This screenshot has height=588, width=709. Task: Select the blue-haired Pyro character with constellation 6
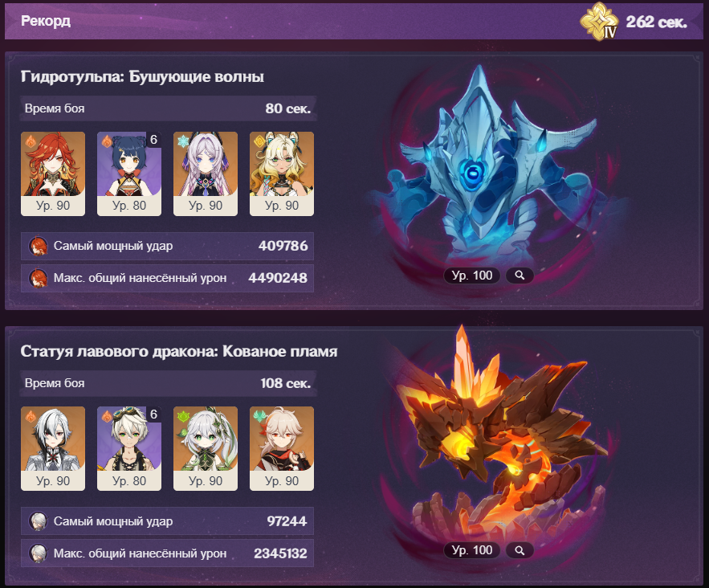[129, 174]
